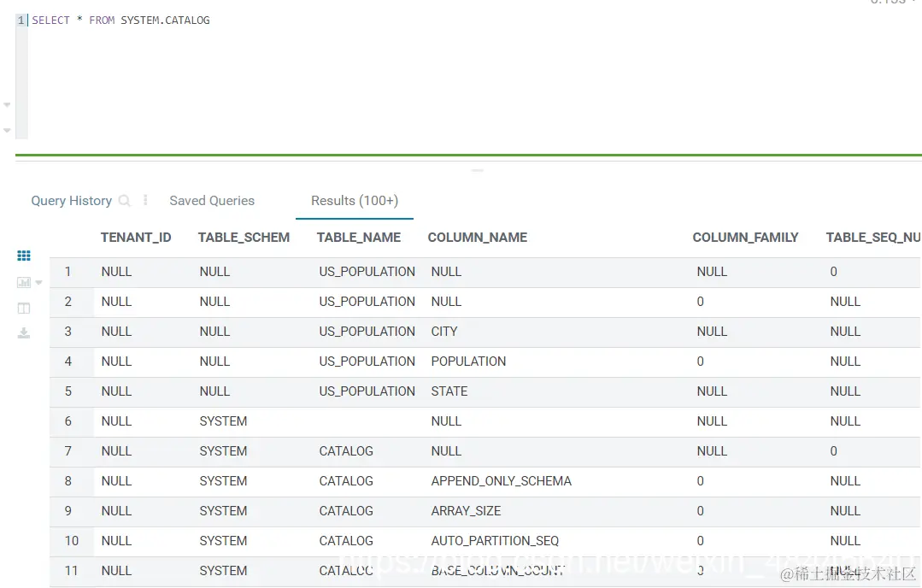Image resolution: width=922 pixels, height=588 pixels.
Task: Select POPULATION cell in row 4
Action: (x=468, y=362)
